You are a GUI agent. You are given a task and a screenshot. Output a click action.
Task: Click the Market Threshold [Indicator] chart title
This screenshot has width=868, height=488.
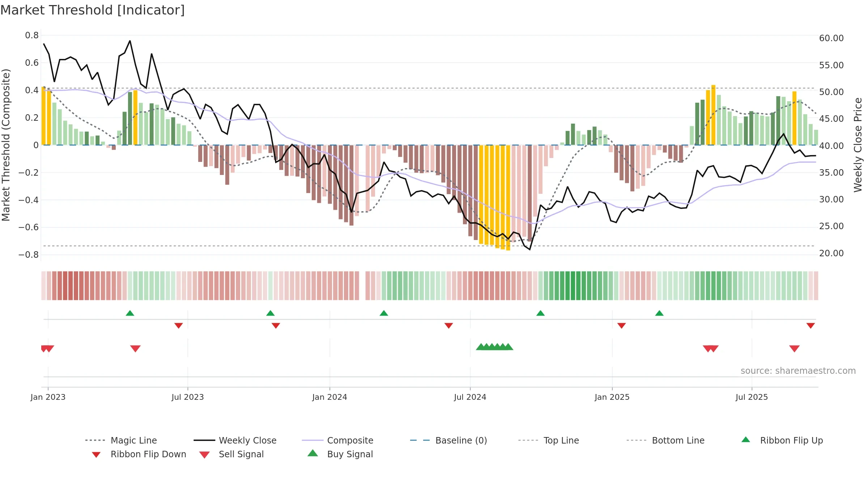click(x=93, y=10)
